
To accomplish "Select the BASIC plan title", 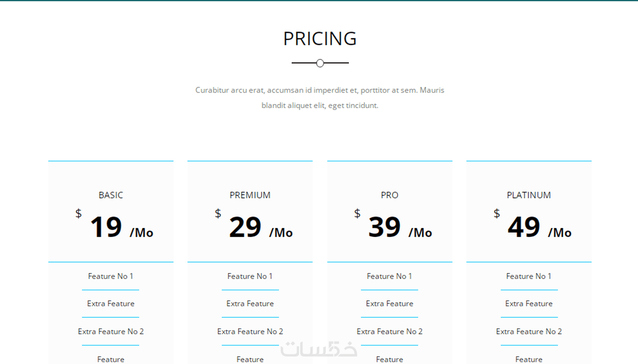I will click(x=111, y=195).
